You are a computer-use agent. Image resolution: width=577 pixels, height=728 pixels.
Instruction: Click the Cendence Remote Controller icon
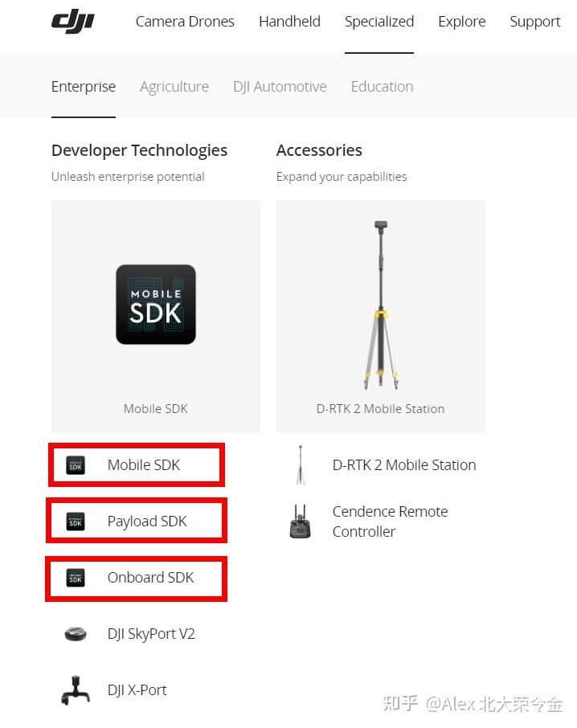coord(300,521)
